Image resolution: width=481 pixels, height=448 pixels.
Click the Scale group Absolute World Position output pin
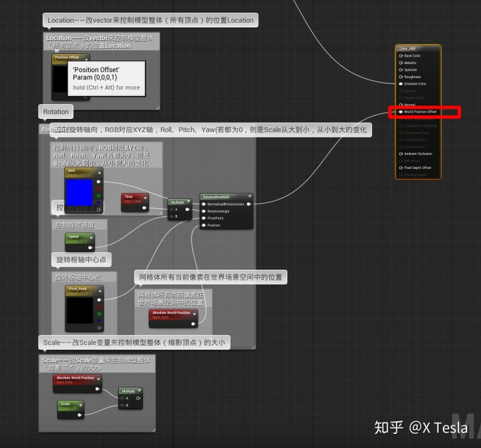click(98, 389)
